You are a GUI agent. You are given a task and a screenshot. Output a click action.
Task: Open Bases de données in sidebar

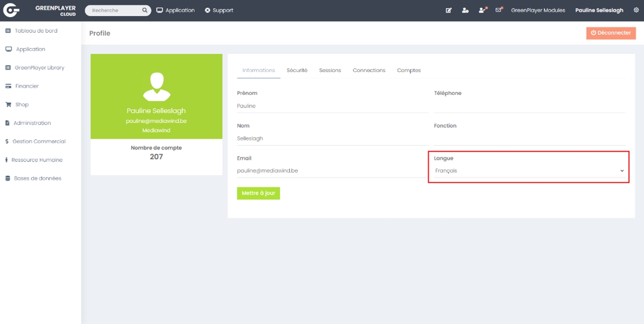point(37,179)
